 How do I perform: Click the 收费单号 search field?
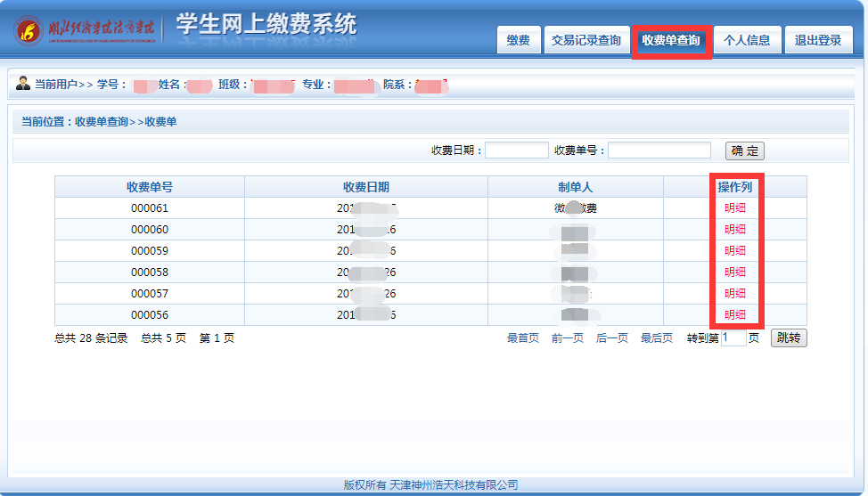pyautogui.click(x=659, y=150)
